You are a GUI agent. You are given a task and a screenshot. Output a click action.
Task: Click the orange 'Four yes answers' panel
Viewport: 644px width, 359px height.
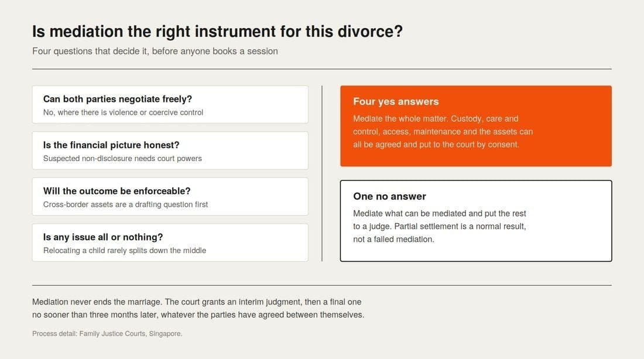coord(475,126)
